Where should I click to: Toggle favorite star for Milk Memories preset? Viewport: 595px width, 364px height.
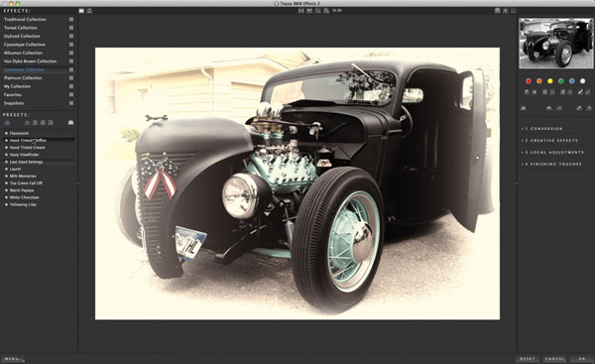pyautogui.click(x=6, y=177)
